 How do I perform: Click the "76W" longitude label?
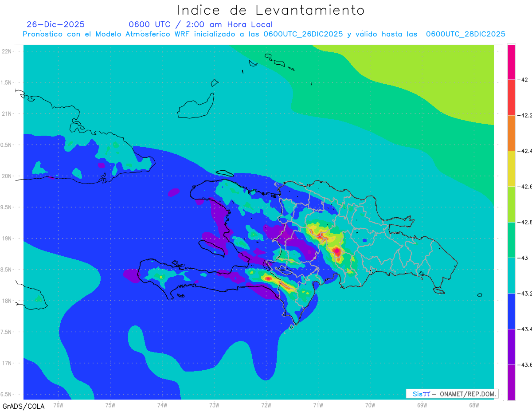click(58, 405)
